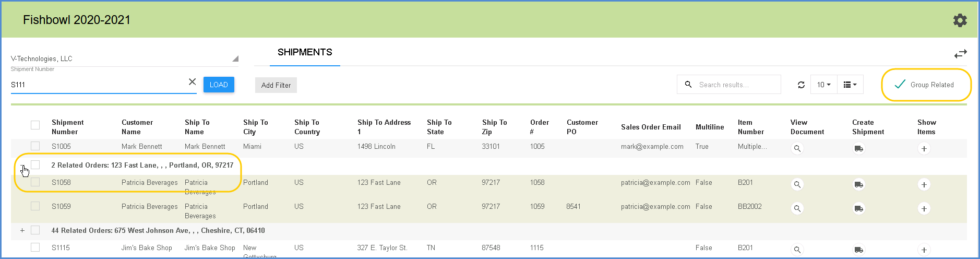This screenshot has height=259, width=980.
Task: View document for shipment S1005
Action: coord(797,149)
